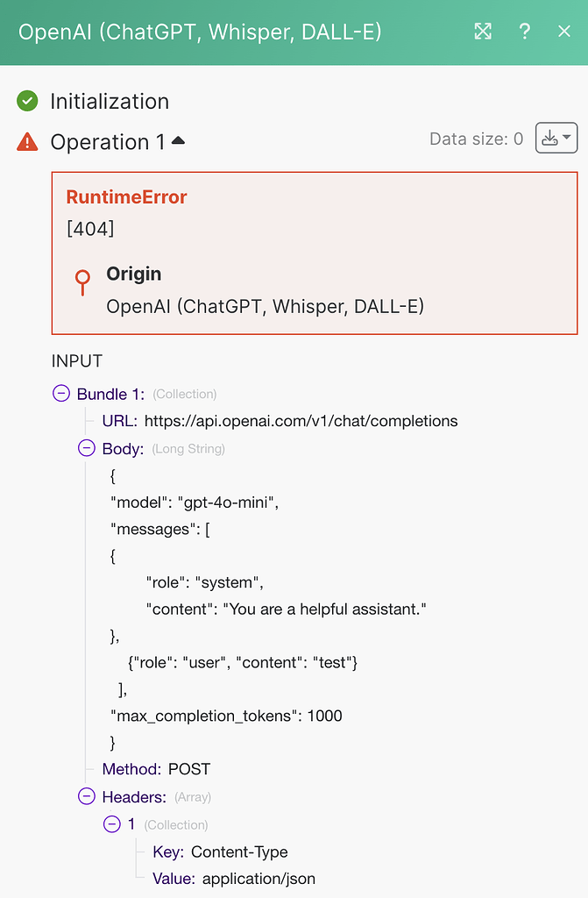Screen dimensions: 588x898
Task: Click the chat completions URL value
Action: pyautogui.click(x=301, y=421)
